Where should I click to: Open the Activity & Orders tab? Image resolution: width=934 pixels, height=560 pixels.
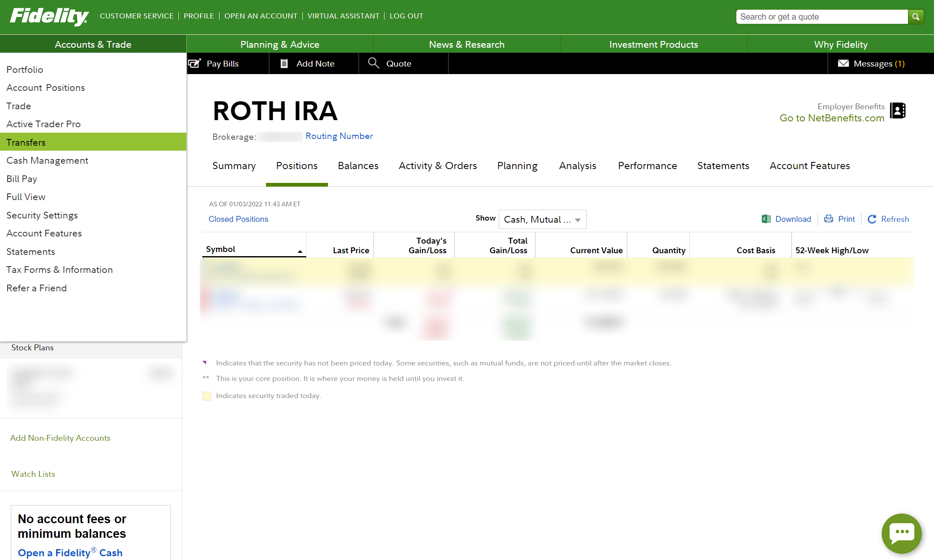click(x=438, y=166)
